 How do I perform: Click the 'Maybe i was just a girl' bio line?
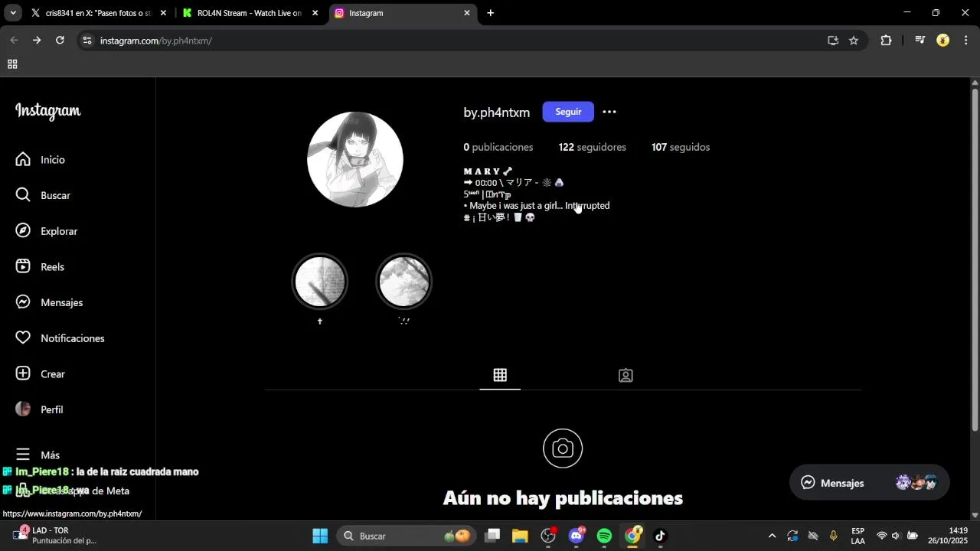coord(537,206)
